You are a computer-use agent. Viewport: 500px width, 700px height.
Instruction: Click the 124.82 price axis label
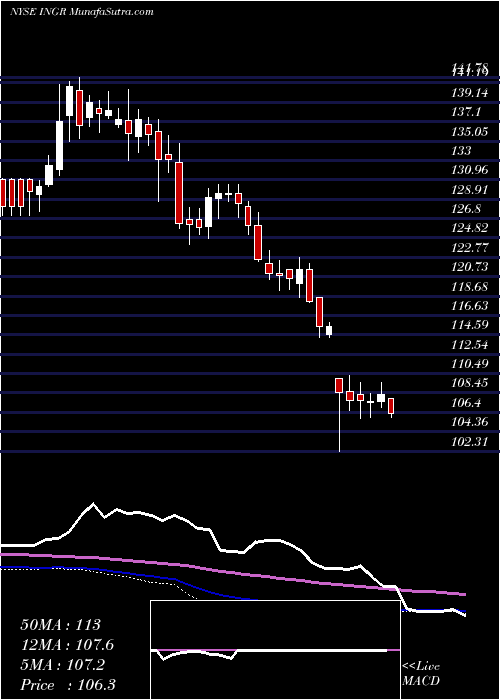tap(469, 229)
